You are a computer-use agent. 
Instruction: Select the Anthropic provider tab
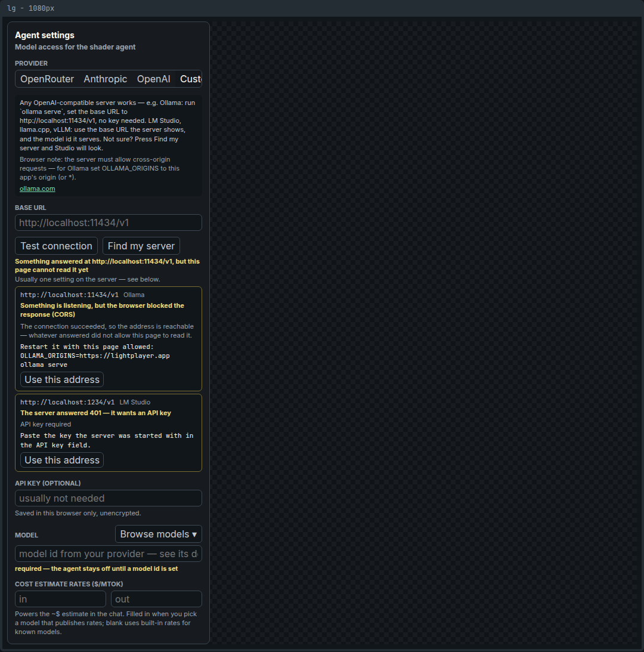click(x=106, y=79)
